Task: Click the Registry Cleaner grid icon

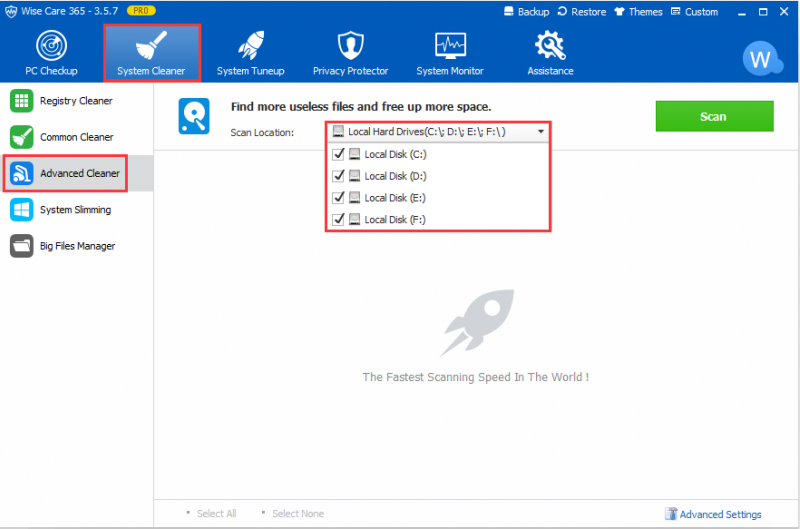Action: click(x=21, y=100)
